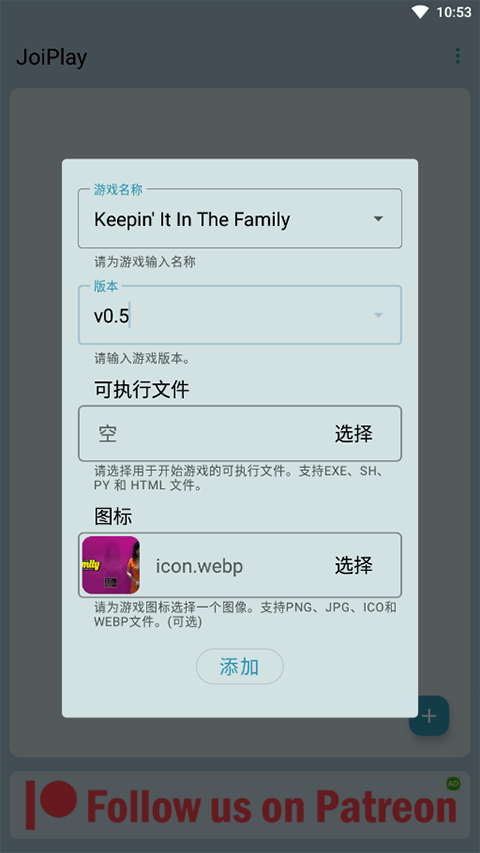Expand the game name dropdown arrow
Viewport: 480px width, 853px height.
click(378, 219)
